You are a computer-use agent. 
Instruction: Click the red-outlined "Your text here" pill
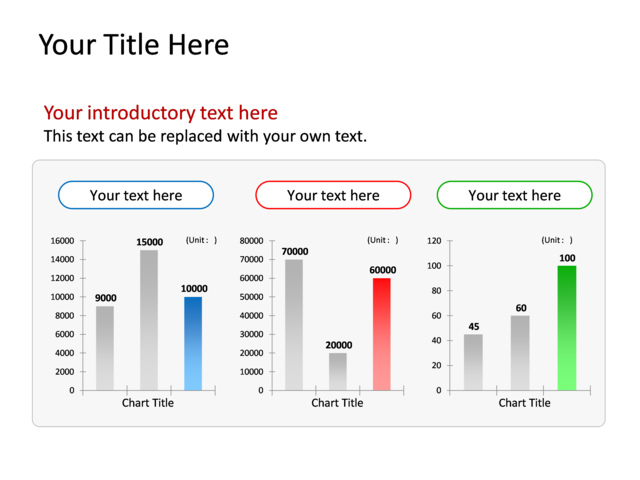pos(333,195)
